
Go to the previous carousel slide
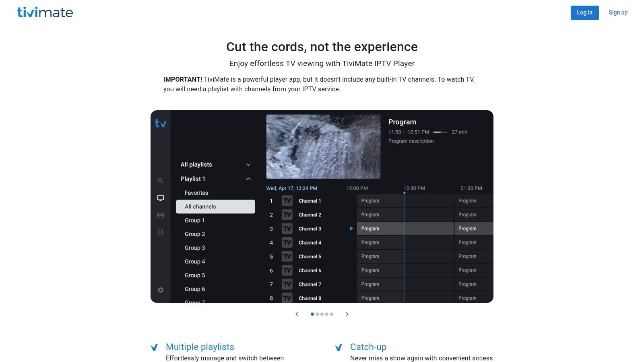pos(297,314)
